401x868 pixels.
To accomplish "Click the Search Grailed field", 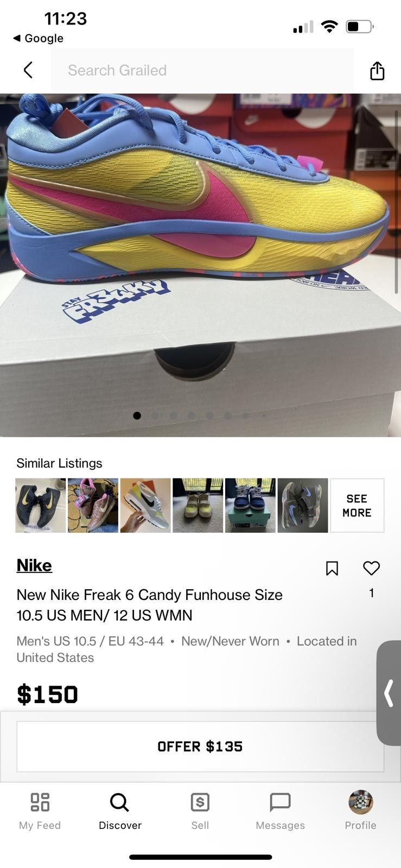I will [x=202, y=71].
